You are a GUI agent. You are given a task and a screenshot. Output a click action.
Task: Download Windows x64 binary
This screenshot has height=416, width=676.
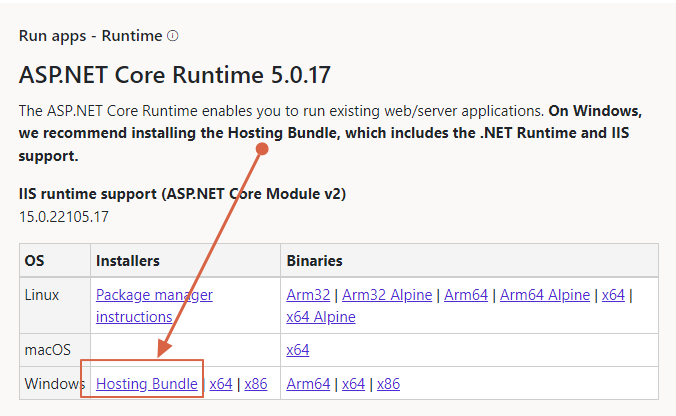click(354, 384)
